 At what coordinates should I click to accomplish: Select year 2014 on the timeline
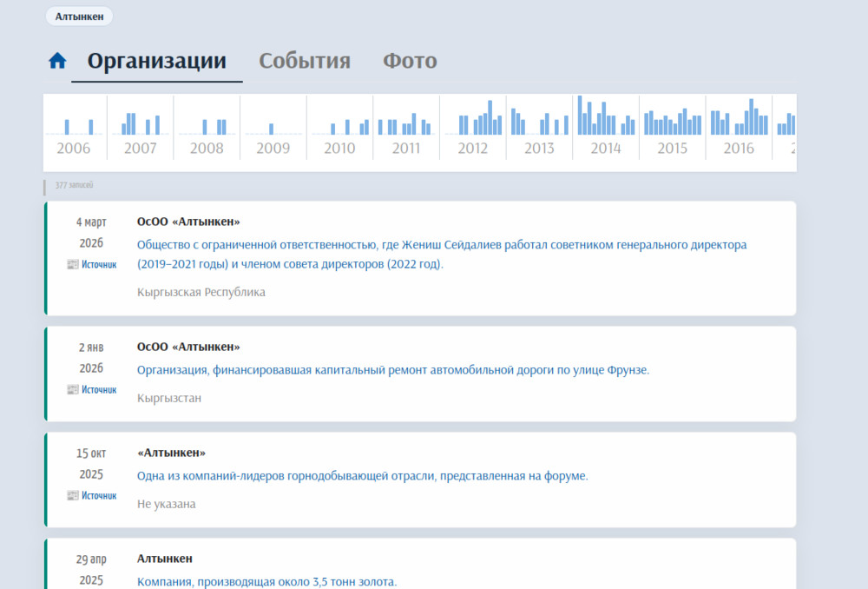click(x=605, y=149)
